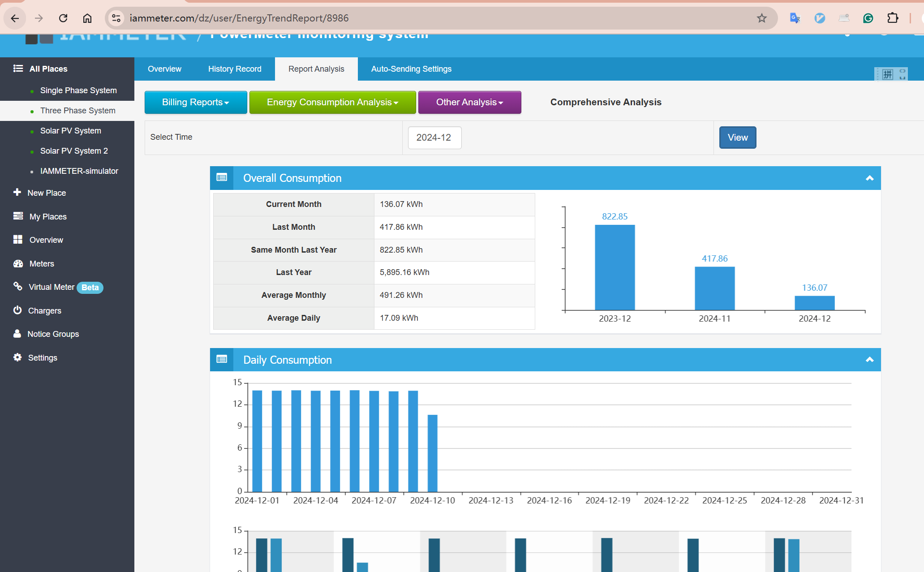Click the Average Daily value 17.09 kWh
924x572 pixels.
(399, 318)
